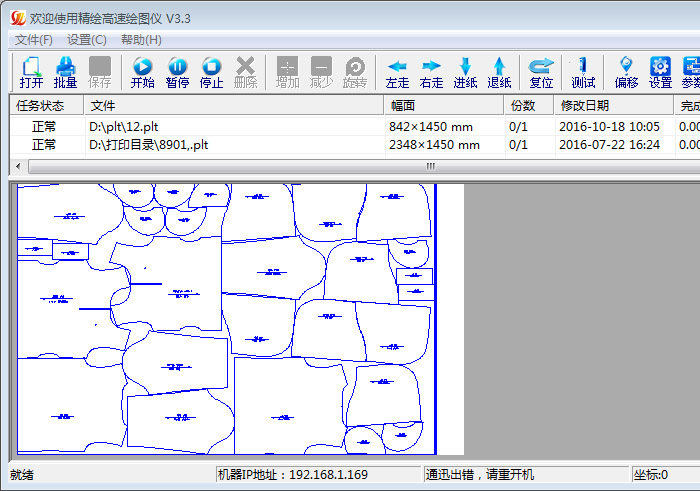Select the 8901,.plt task row
The image size is (700, 491).
(x=354, y=145)
